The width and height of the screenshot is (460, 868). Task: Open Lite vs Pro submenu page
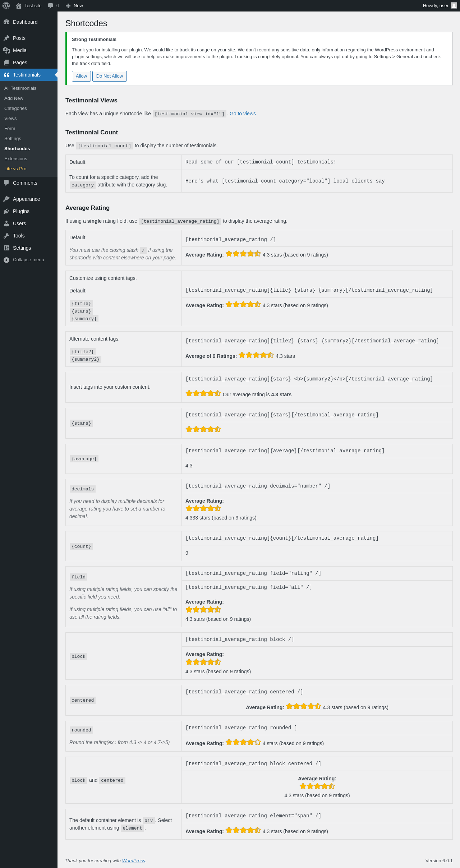pos(15,169)
